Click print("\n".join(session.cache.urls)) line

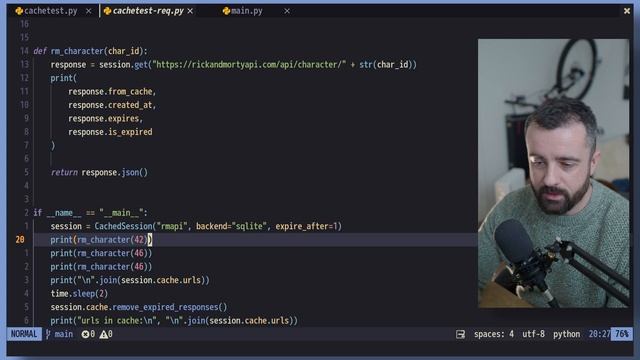pos(130,280)
